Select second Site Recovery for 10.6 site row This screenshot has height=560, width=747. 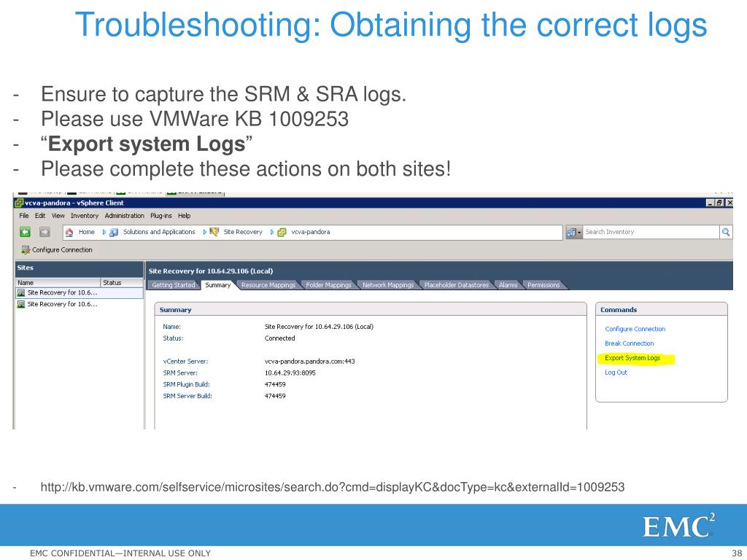pyautogui.click(x=79, y=304)
